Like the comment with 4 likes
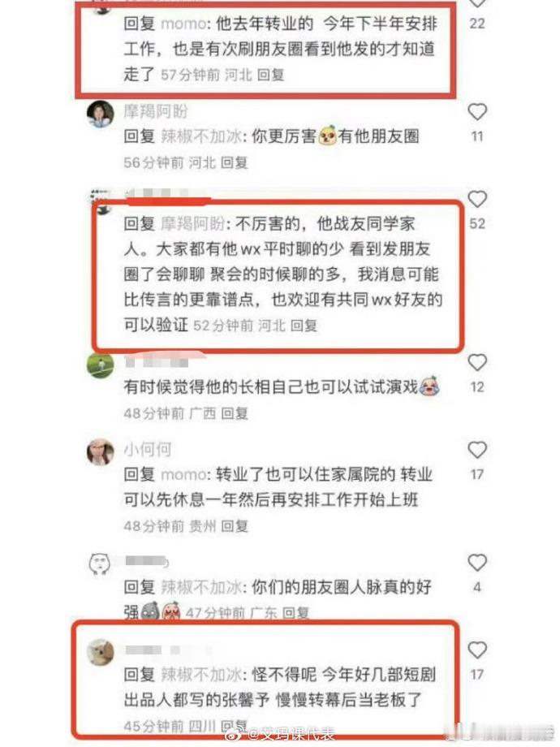The height and width of the screenshot is (747, 560). tap(477, 563)
